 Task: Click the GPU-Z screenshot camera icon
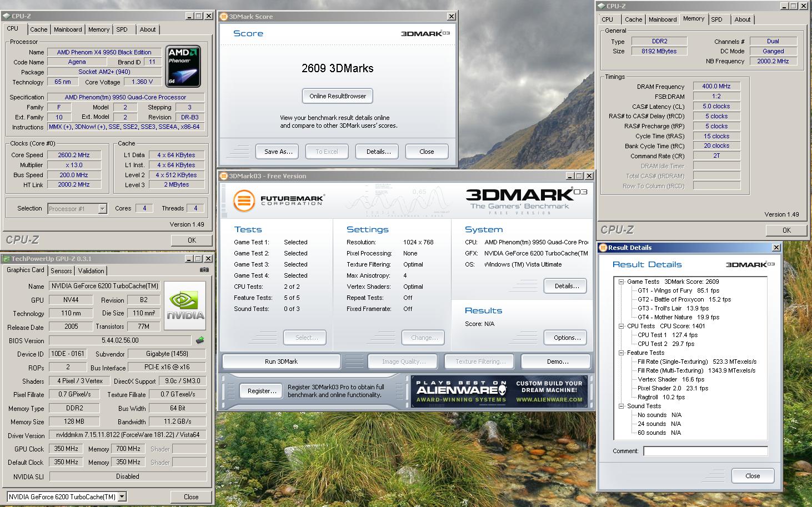coord(204,270)
